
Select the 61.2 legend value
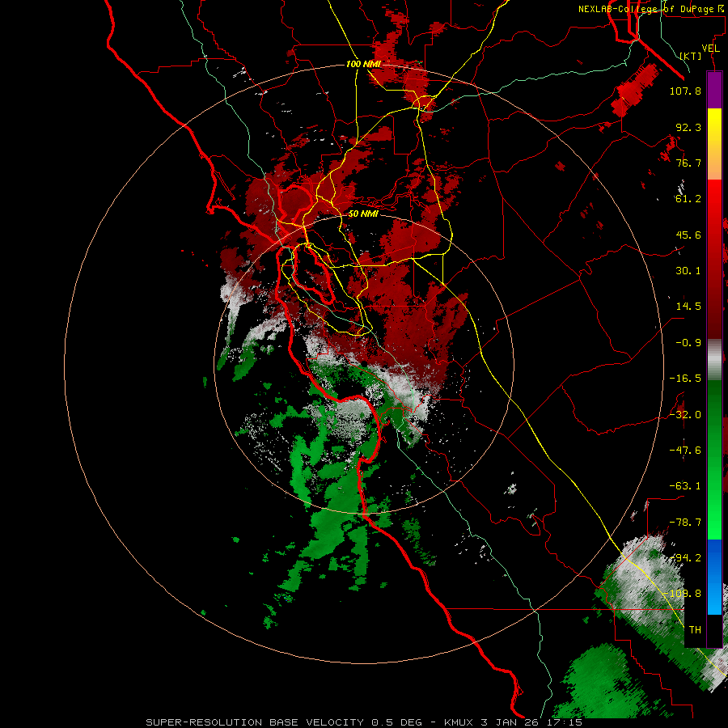(x=688, y=199)
